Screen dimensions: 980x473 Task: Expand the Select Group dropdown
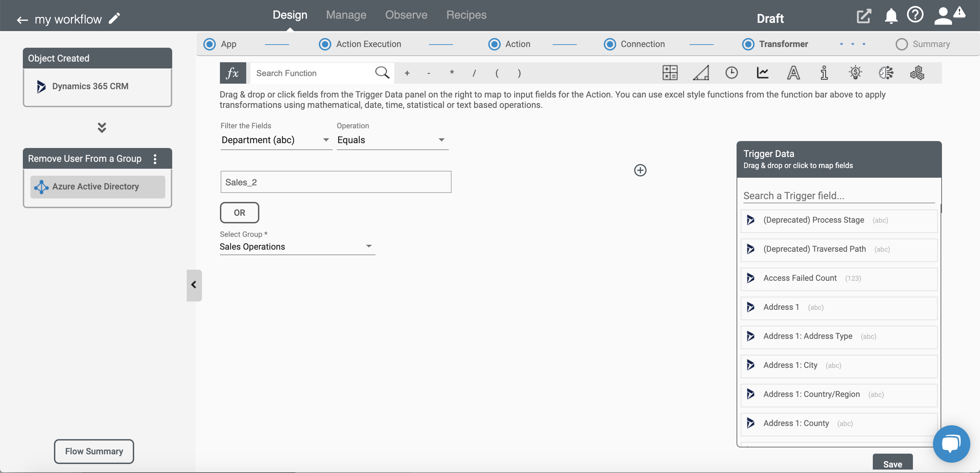369,245
